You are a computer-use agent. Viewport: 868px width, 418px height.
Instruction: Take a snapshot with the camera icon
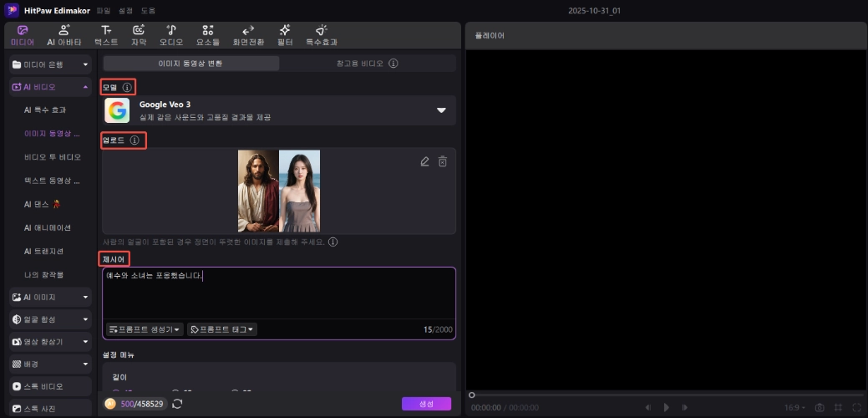point(820,407)
